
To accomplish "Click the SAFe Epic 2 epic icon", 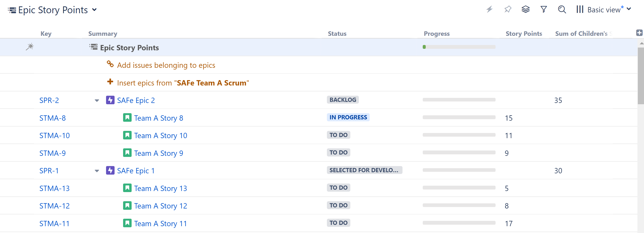I will tap(110, 100).
